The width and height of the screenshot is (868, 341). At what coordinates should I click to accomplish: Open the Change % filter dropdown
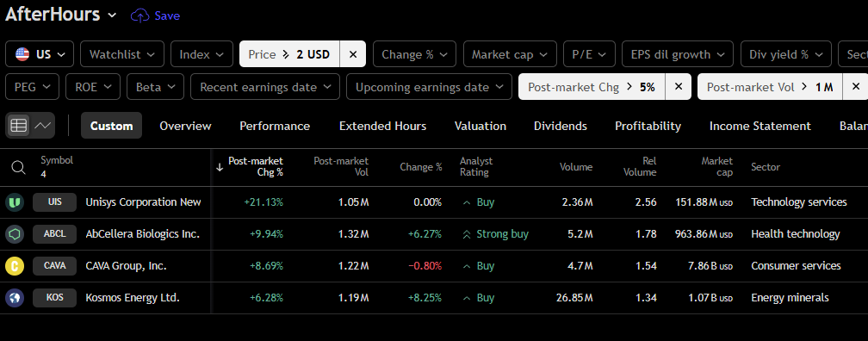click(414, 54)
